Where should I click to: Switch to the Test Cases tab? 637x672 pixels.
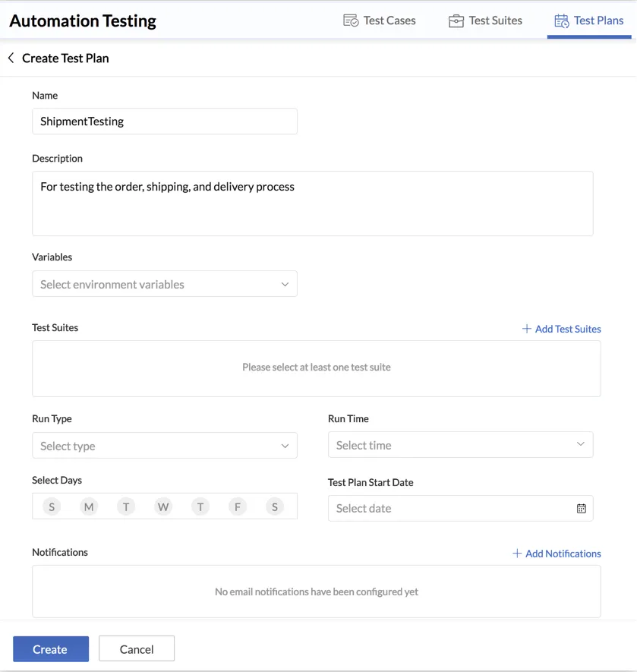[380, 21]
